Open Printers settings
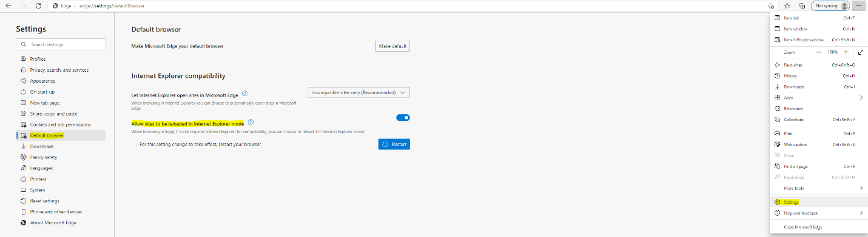Viewport: 868px width, 237px height. point(61,179)
